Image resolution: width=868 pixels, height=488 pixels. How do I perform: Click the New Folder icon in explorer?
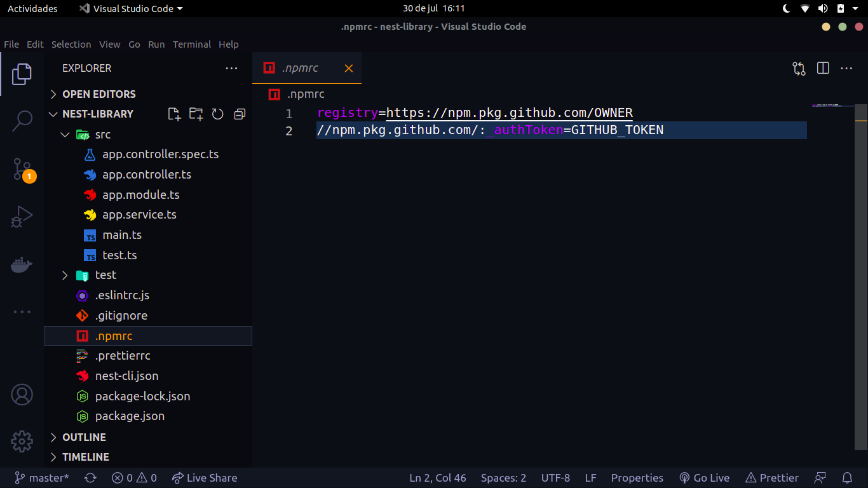tap(196, 114)
